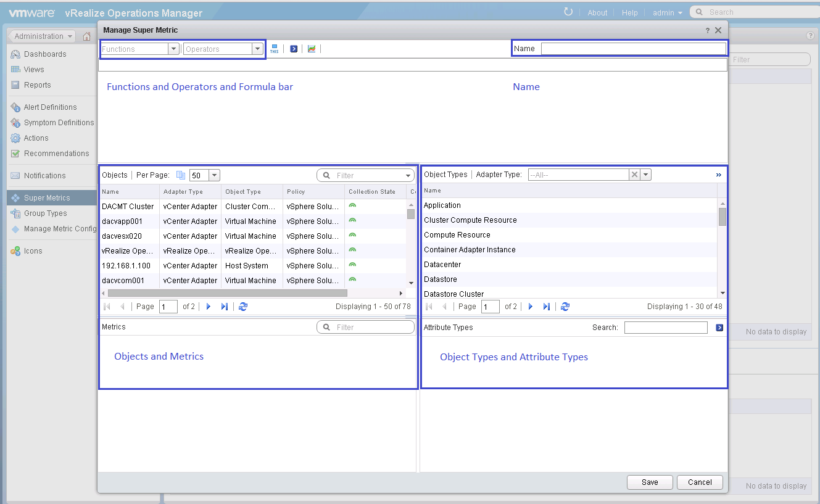Click the Save button
The width and height of the screenshot is (820, 504).
pyautogui.click(x=650, y=482)
